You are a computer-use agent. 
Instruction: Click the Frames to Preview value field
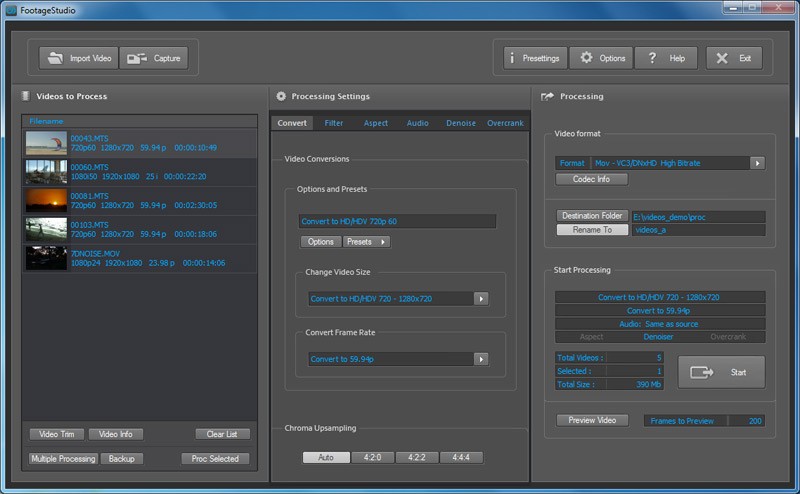746,421
